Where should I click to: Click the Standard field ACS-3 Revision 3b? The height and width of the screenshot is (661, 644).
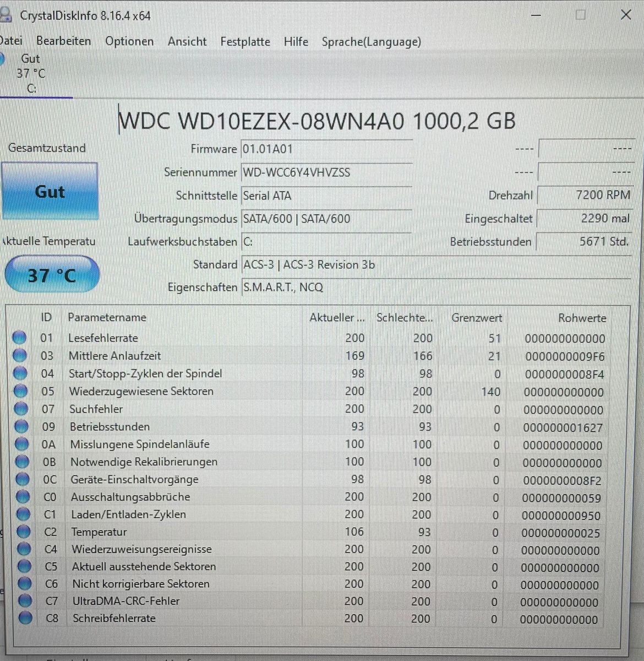[x=436, y=264]
